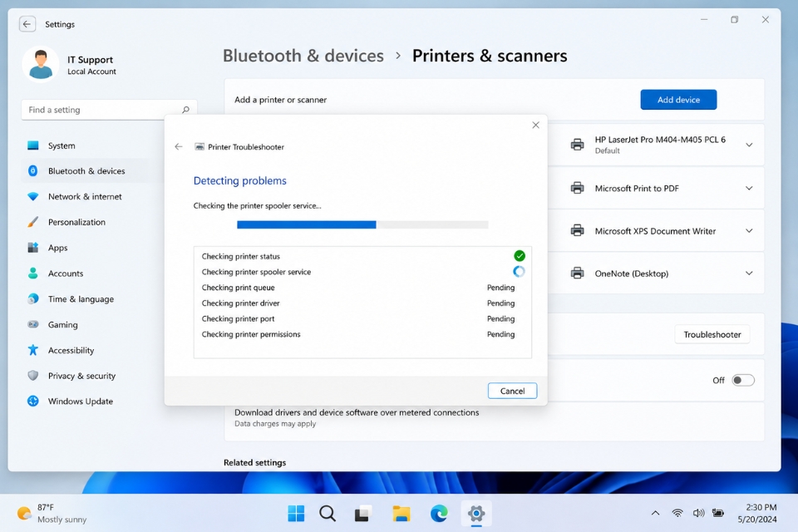798x532 pixels.
Task: Close the Printer Troubleshooter dialog
Action: coord(535,126)
